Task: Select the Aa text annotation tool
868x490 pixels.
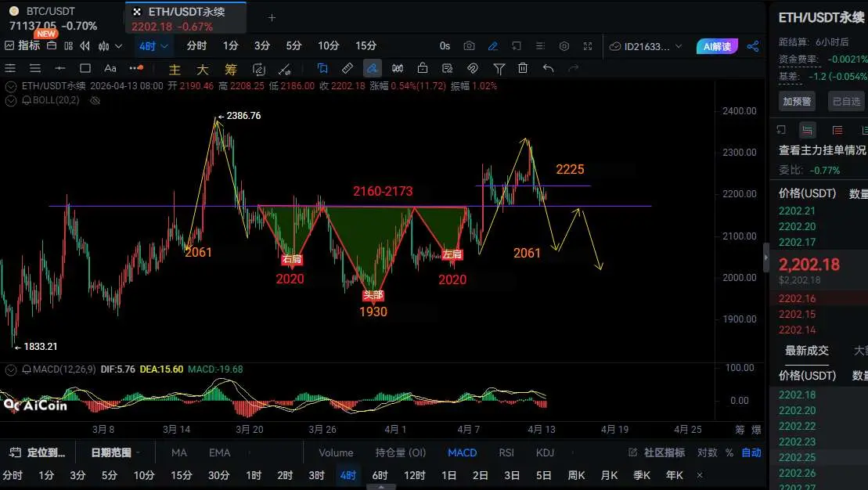Action: pyautogui.click(x=110, y=68)
